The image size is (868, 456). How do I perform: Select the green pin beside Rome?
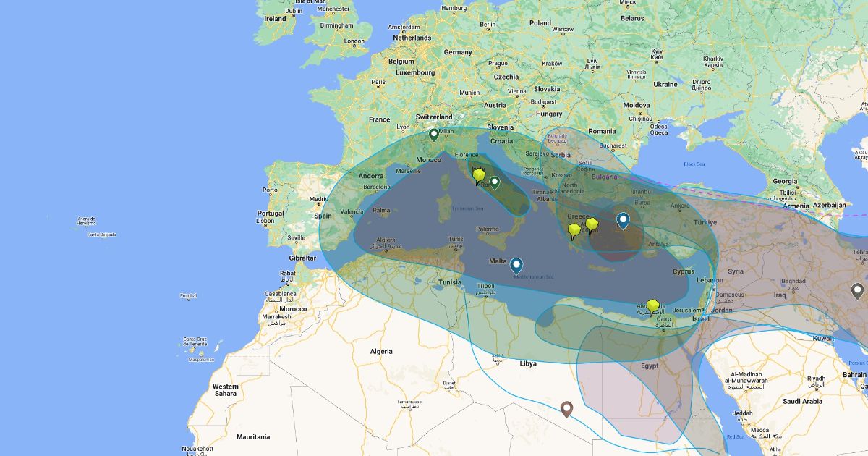[x=495, y=183]
